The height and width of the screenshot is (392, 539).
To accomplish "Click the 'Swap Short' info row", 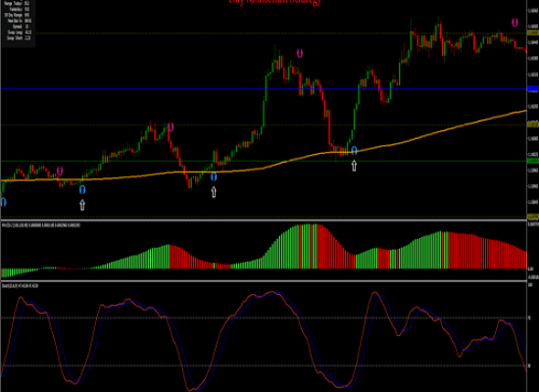I will point(19,38).
